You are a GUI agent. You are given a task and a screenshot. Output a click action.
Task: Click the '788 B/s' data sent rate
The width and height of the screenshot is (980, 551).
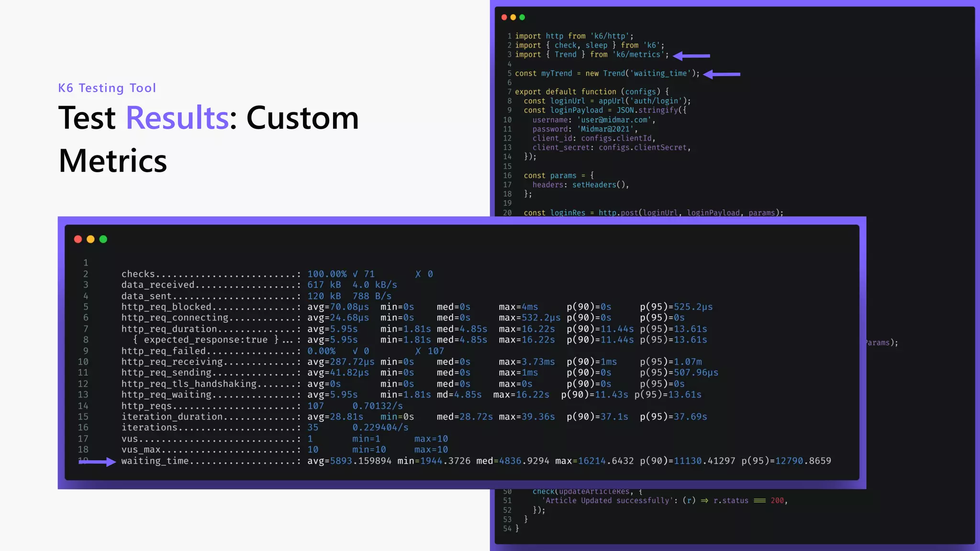tap(372, 296)
